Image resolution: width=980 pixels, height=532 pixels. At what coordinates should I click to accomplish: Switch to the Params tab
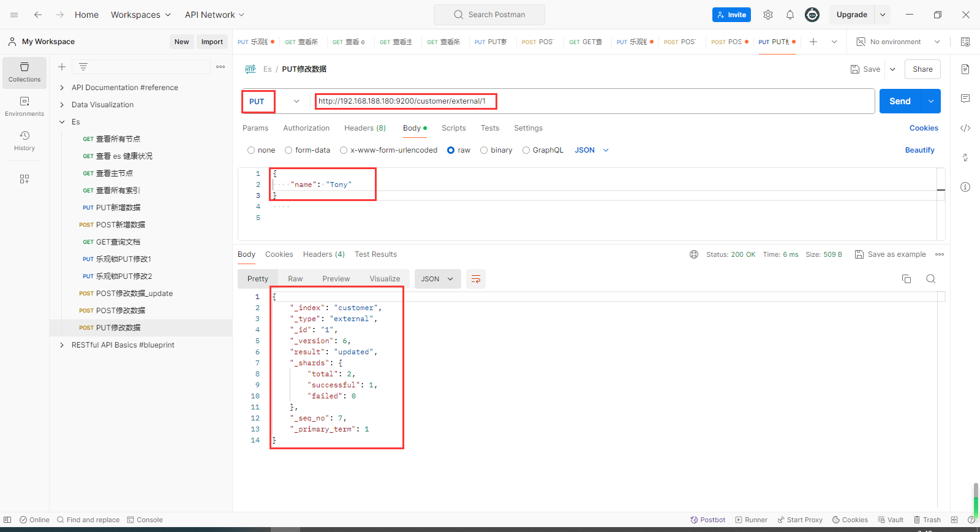click(x=255, y=128)
